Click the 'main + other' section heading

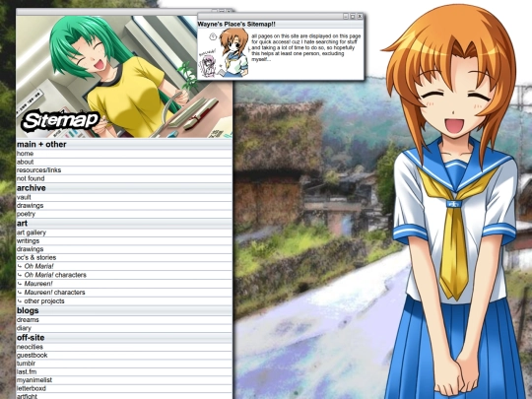tap(41, 144)
